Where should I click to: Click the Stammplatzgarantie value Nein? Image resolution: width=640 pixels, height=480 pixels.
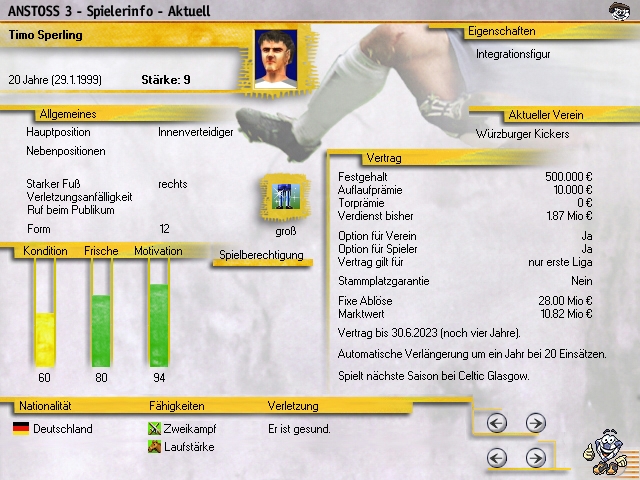click(x=582, y=281)
